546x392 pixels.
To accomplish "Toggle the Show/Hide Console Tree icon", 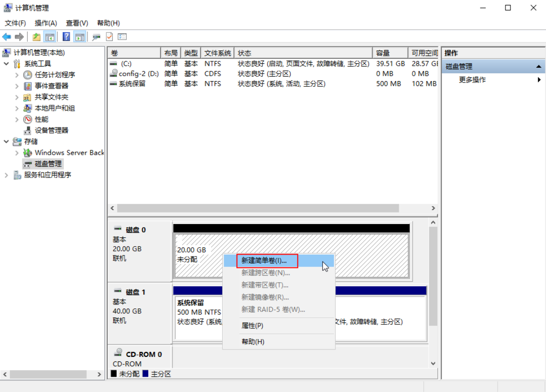I will (50, 37).
